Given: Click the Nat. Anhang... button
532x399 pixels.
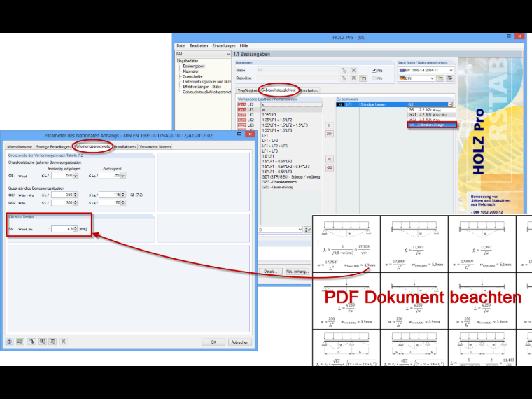Looking at the screenshot, I should pyautogui.click(x=297, y=272).
